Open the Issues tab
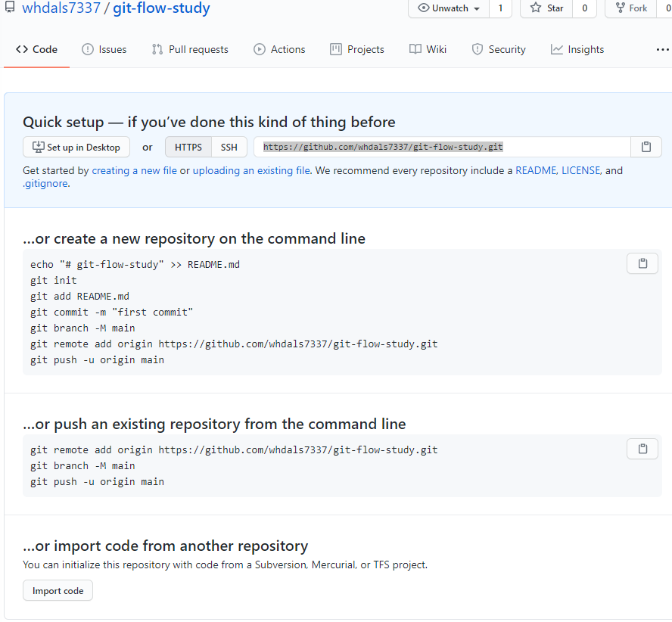Viewport: 672px width, 622px height. coord(104,50)
